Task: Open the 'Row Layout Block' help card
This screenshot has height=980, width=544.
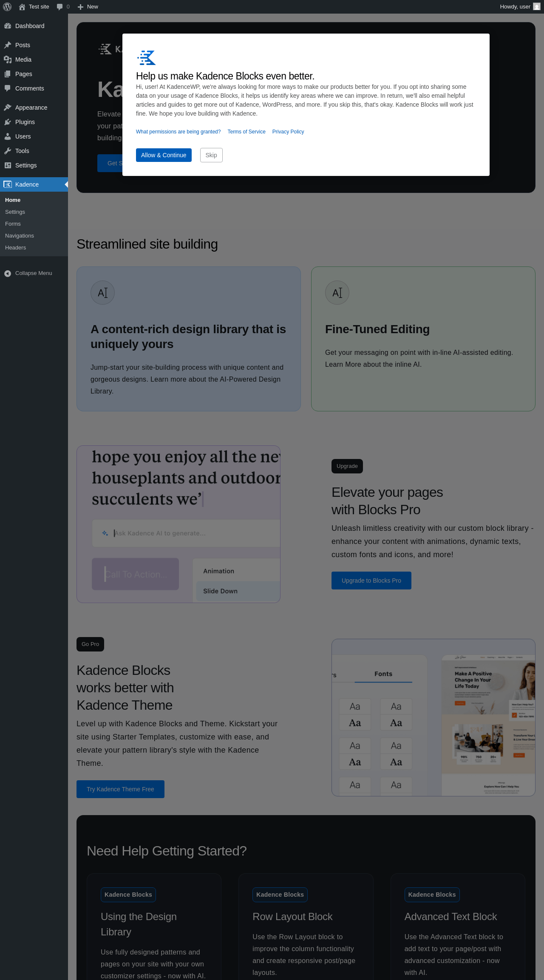Action: coord(306,926)
